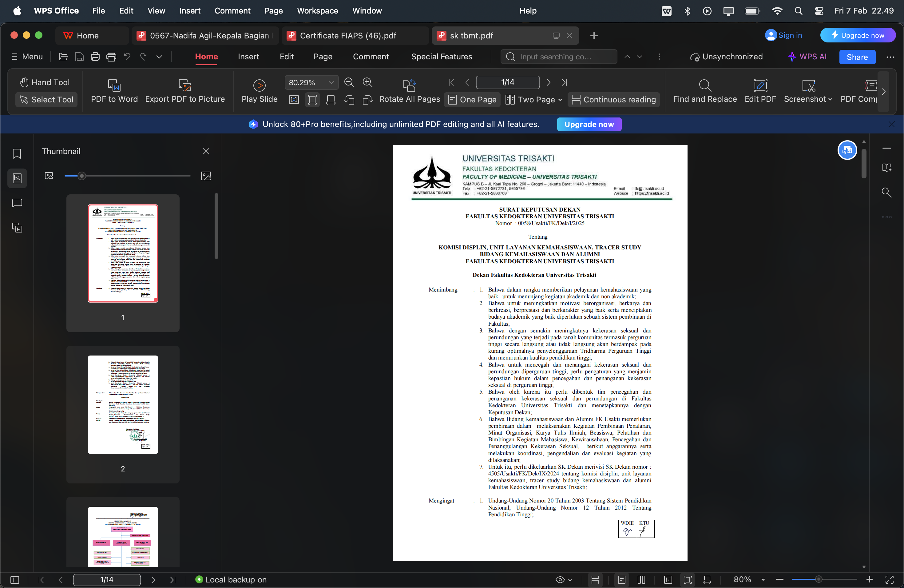Open the Menu hamburger button
Screen dimensions: 904x588
[x=27, y=57]
